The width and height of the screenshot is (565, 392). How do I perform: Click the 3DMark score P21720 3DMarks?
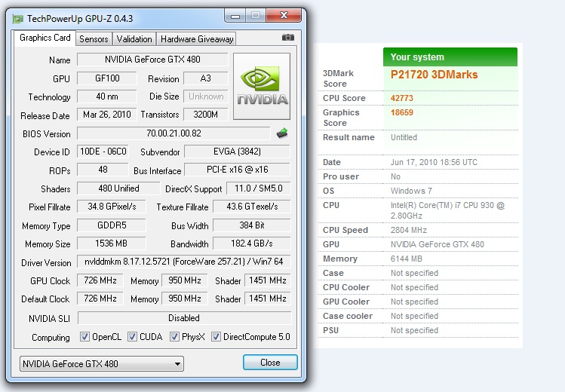point(434,75)
